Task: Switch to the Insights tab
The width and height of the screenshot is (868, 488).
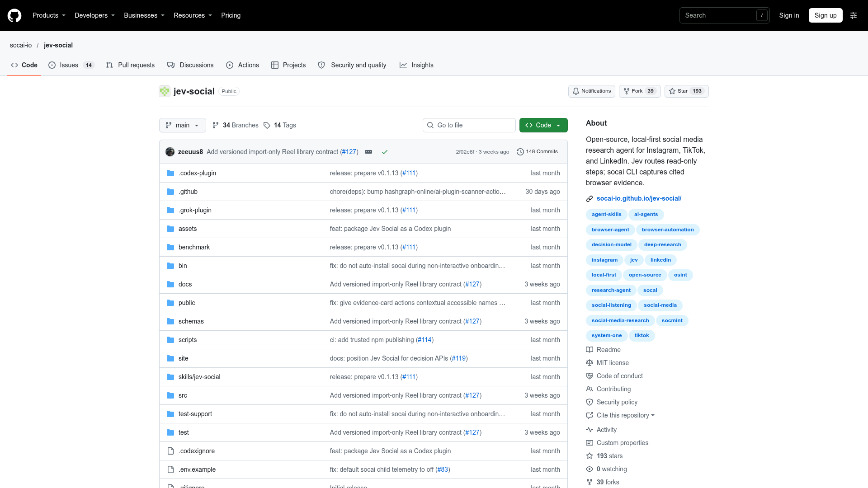Action: 416,65
